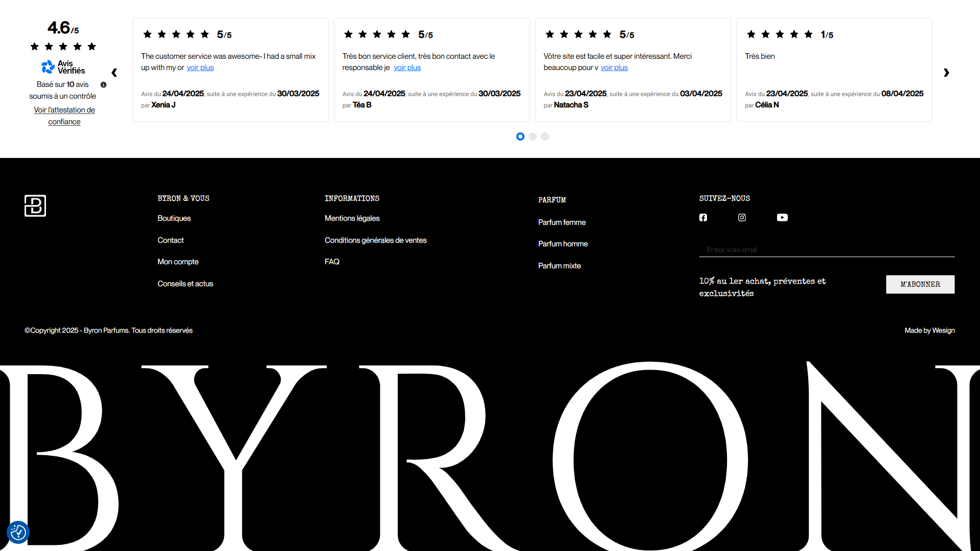Visit Conseils et actus
This screenshot has height=551, width=980.
(185, 284)
